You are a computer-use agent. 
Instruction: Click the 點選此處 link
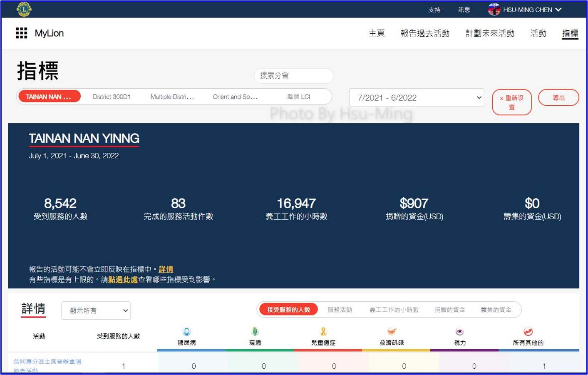pyautogui.click(x=123, y=280)
